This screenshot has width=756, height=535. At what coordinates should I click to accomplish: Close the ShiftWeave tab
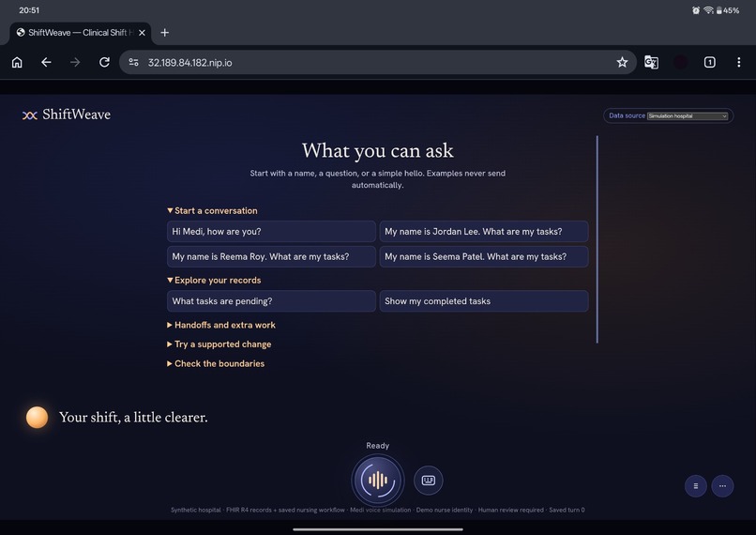point(142,32)
